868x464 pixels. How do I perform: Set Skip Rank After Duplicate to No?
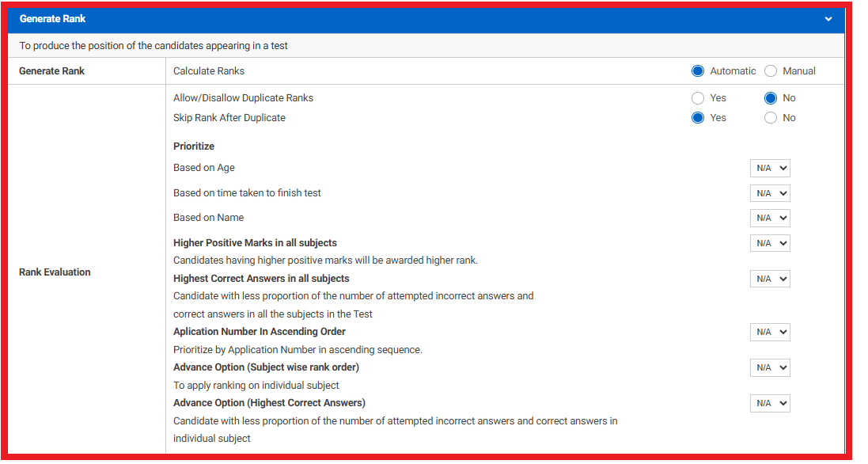770,118
